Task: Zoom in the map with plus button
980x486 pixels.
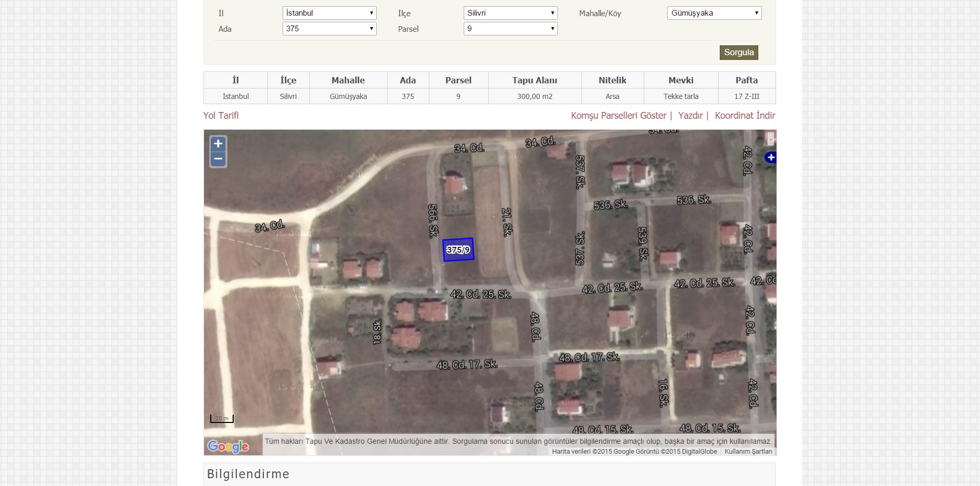Action: click(x=218, y=144)
